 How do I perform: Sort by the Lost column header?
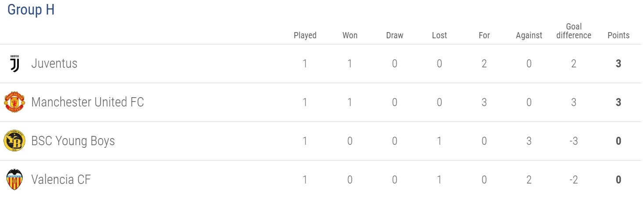point(439,36)
